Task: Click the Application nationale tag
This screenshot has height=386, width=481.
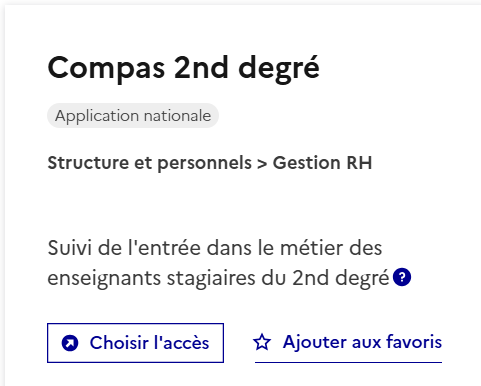Action: tap(133, 116)
